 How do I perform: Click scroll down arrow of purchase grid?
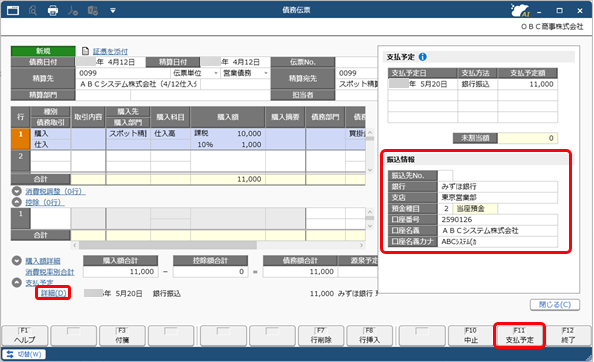point(370,170)
